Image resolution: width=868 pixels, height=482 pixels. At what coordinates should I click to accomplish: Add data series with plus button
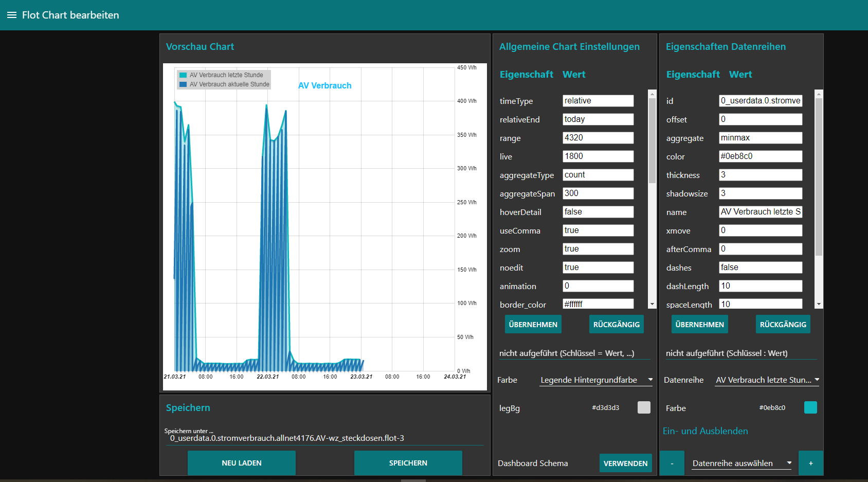pyautogui.click(x=811, y=463)
